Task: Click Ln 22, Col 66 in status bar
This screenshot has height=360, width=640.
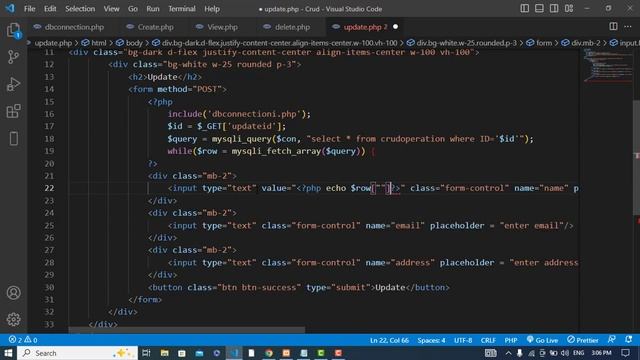Action: tap(389, 340)
